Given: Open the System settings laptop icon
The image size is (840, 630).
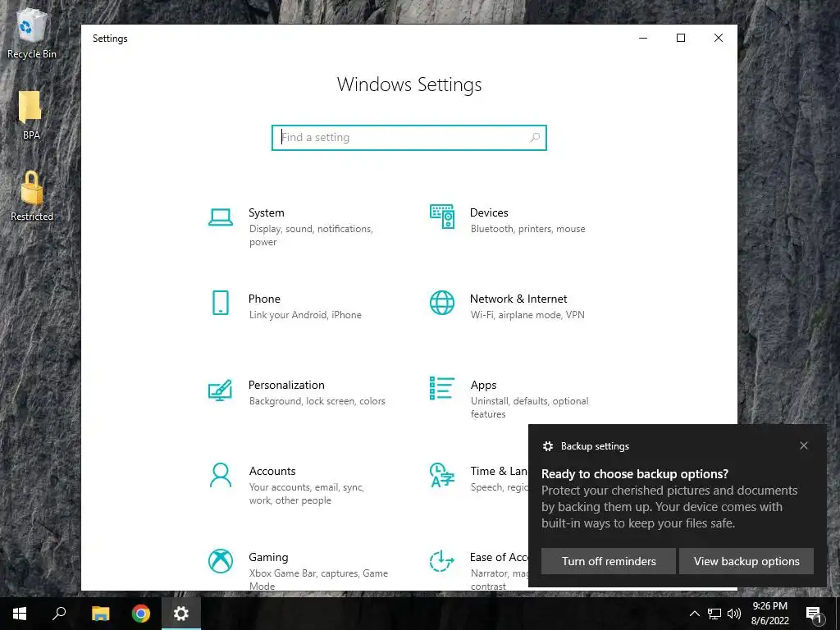Looking at the screenshot, I should pos(220,217).
